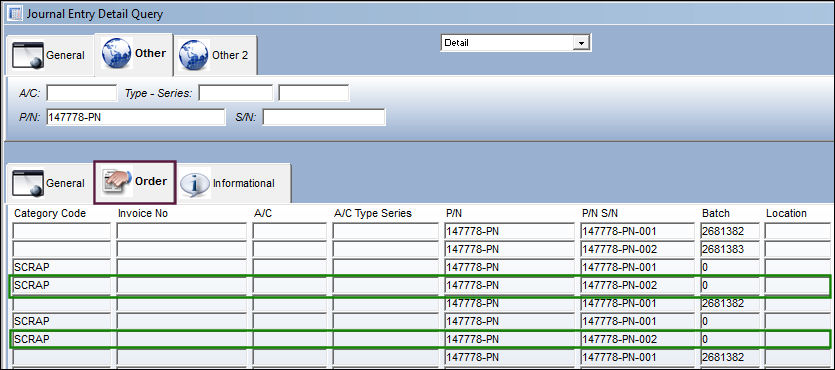Click the General tab monitor icon in upper tab row

(x=27, y=55)
